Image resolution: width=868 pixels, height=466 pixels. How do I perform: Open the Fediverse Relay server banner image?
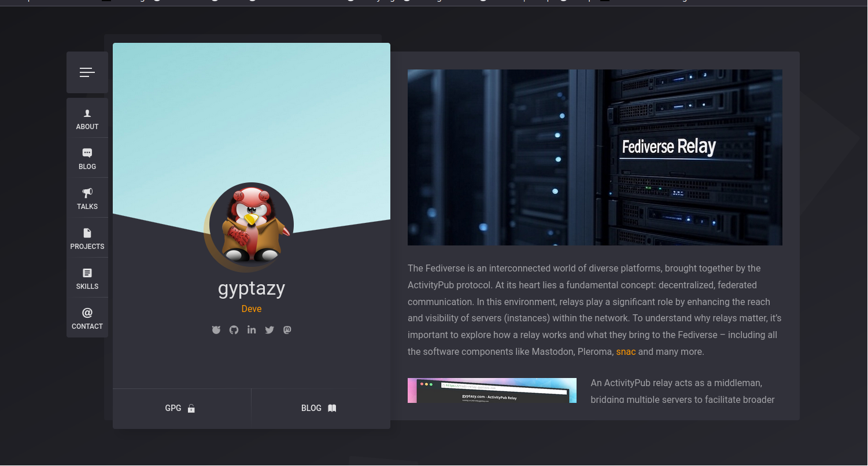(595, 157)
